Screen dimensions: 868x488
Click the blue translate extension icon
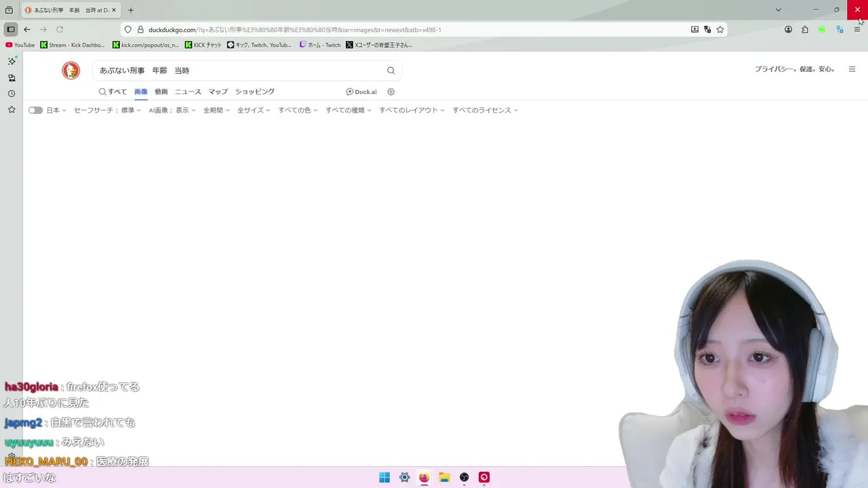[840, 30]
